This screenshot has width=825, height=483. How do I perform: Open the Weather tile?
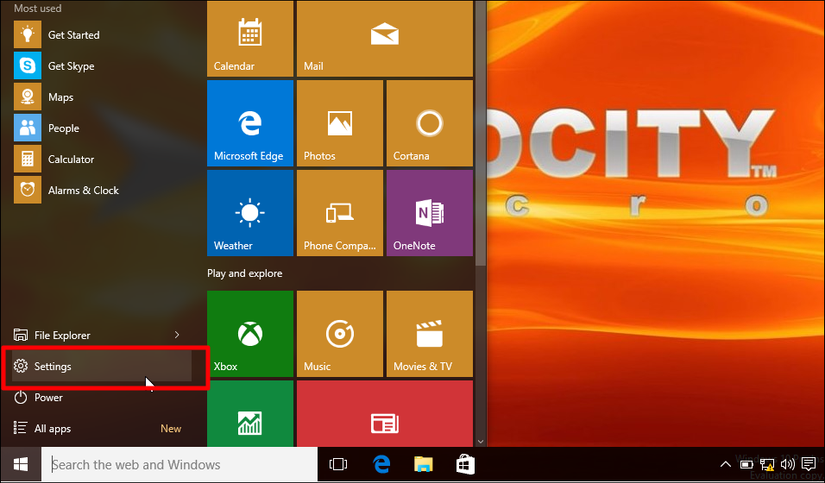[x=249, y=212]
